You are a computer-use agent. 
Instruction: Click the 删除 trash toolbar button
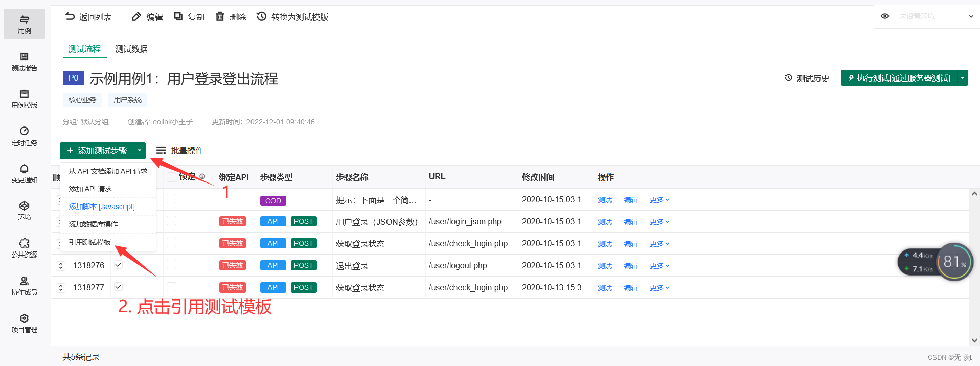point(231,17)
